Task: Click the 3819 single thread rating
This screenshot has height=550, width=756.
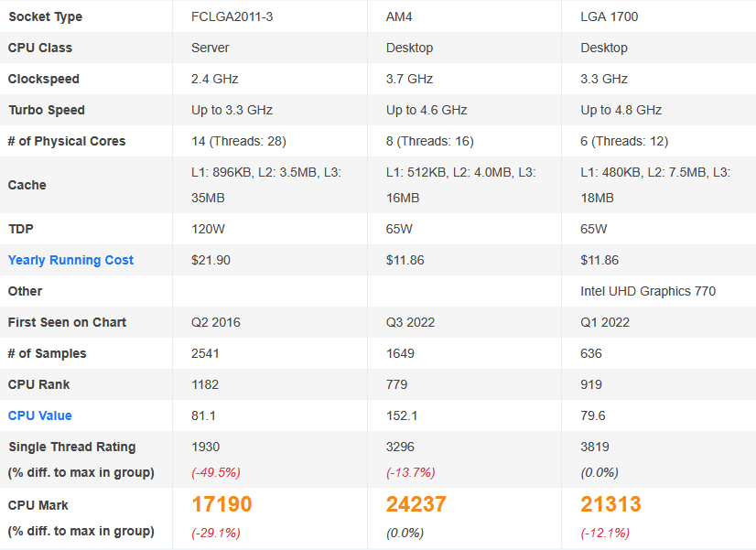Action: click(x=595, y=447)
